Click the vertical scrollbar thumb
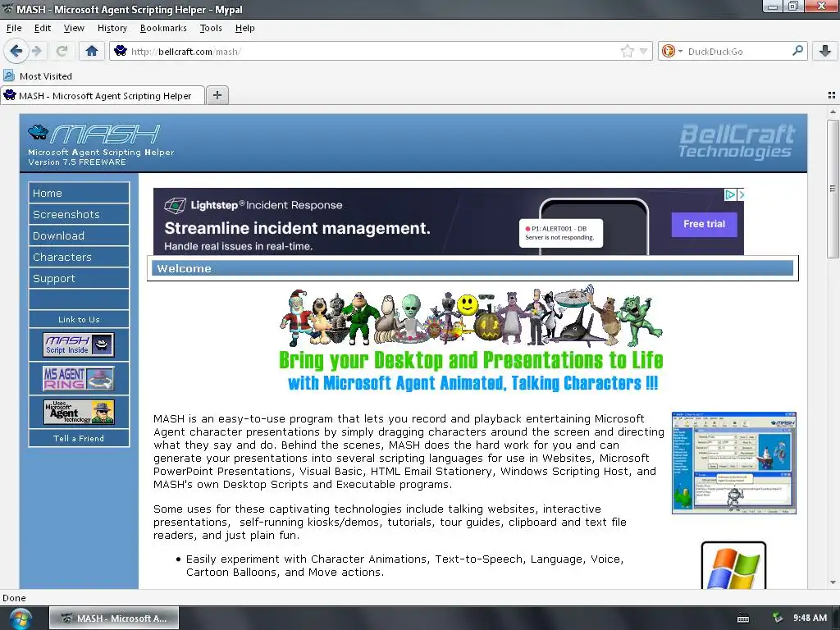This screenshot has width=840, height=630. click(x=833, y=188)
